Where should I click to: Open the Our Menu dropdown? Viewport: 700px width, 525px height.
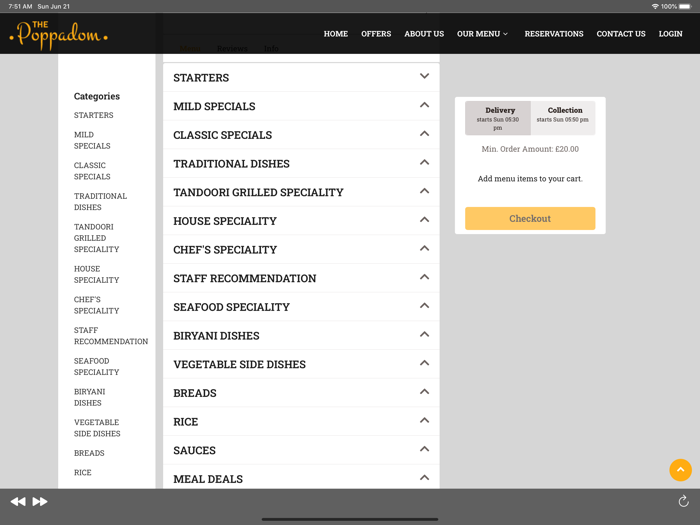tap(482, 34)
